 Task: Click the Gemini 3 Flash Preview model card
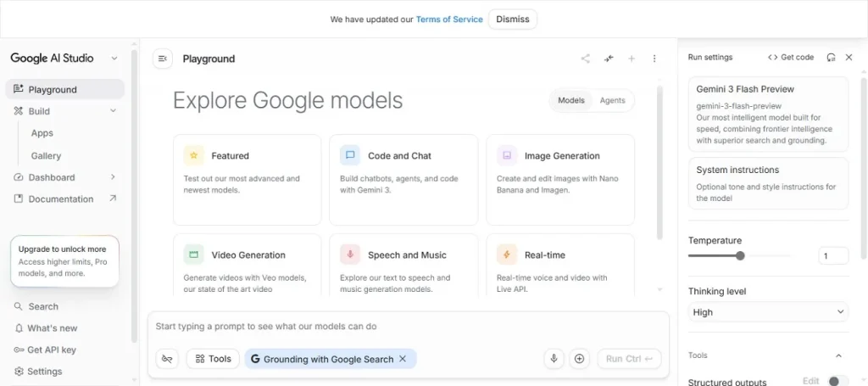(x=768, y=114)
